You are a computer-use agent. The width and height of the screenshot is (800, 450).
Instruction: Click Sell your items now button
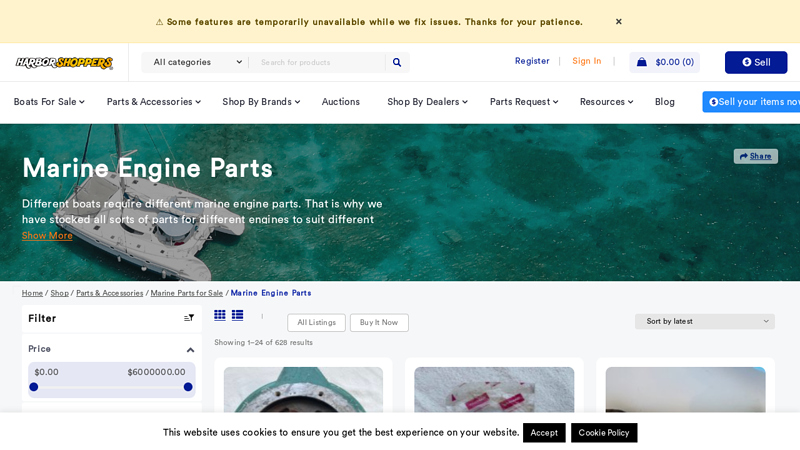click(751, 102)
